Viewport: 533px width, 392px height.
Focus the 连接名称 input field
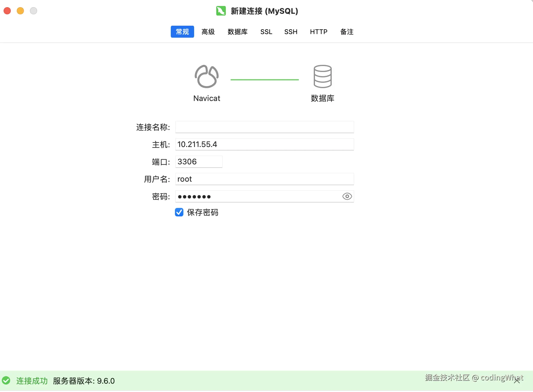[264, 127]
